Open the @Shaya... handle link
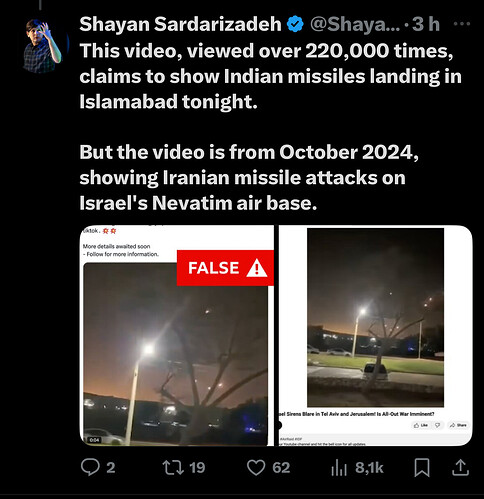 click(x=355, y=24)
